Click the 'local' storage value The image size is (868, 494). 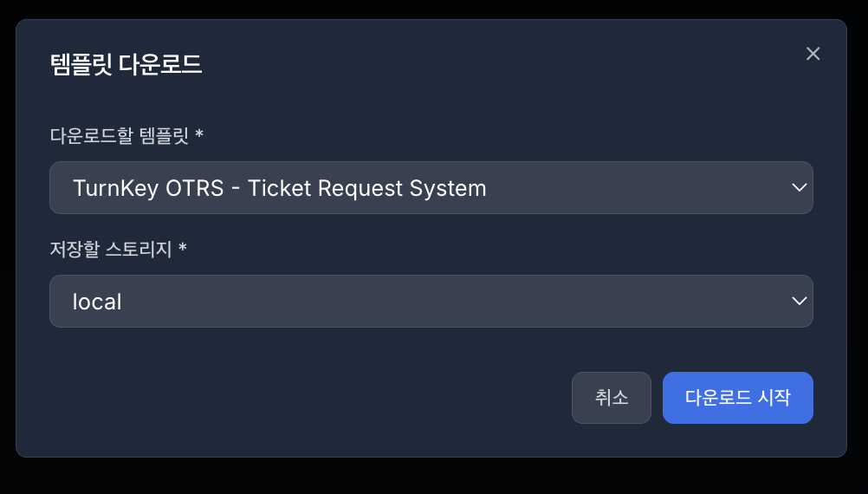pyautogui.click(x=97, y=302)
